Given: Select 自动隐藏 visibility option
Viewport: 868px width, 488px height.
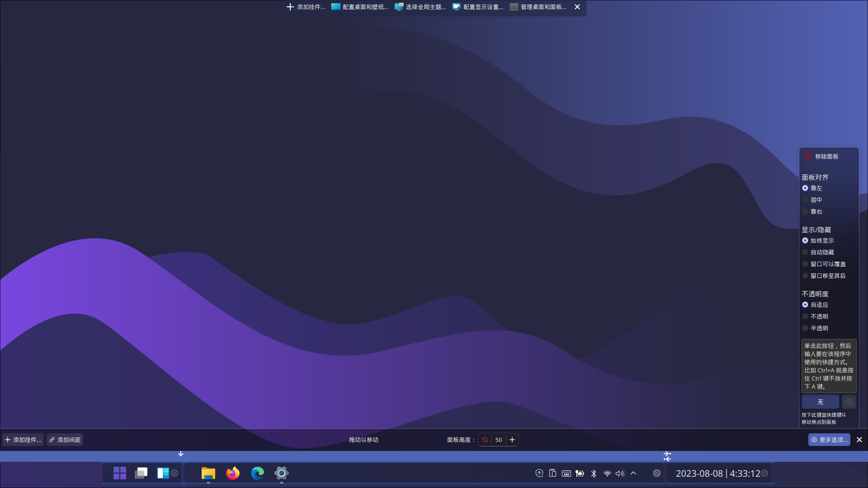Looking at the screenshot, I should 818,252.
